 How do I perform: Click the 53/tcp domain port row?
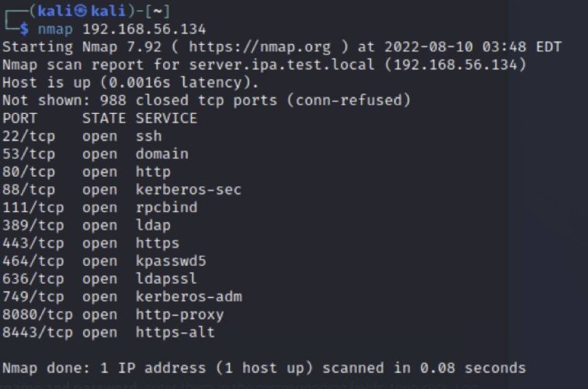pos(95,154)
